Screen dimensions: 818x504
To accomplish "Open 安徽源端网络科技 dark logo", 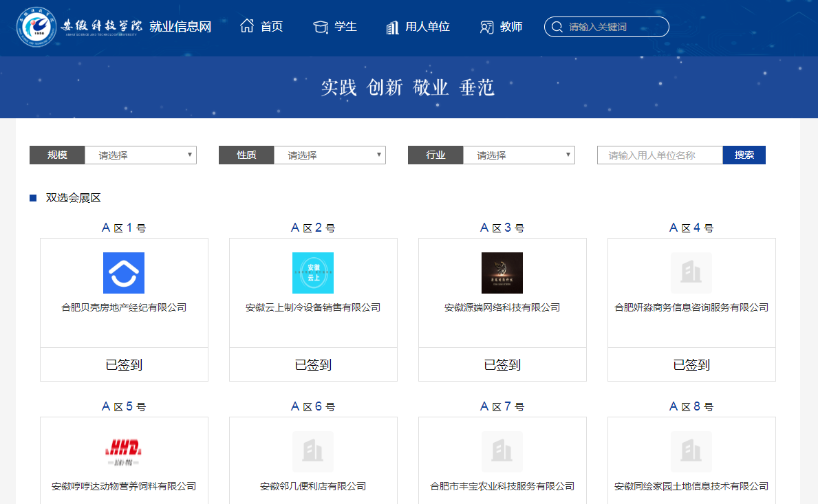I will [x=502, y=273].
